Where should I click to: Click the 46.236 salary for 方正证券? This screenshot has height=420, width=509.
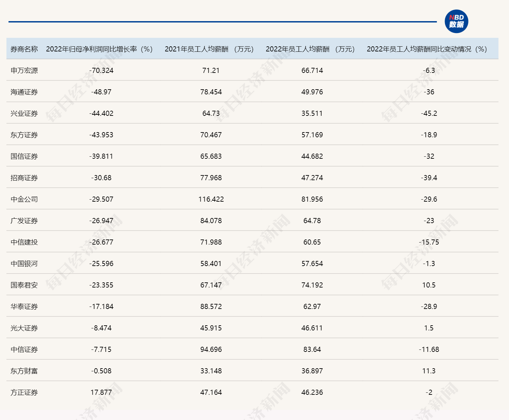(312, 392)
